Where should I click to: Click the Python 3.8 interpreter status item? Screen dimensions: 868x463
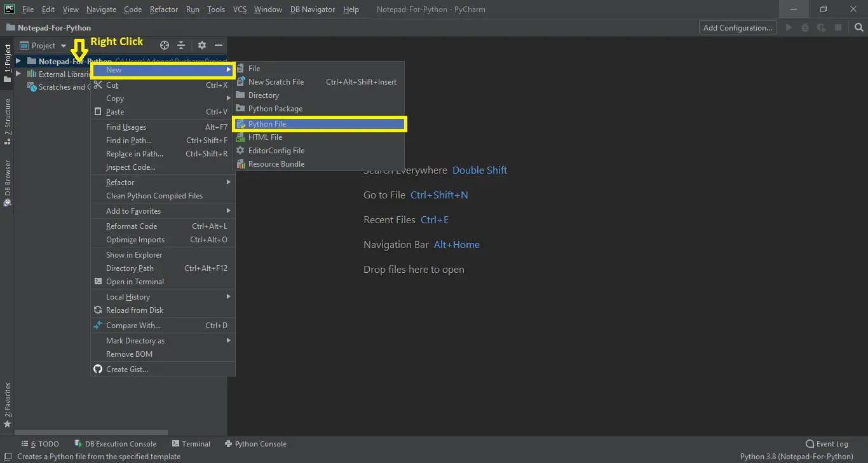(x=796, y=456)
